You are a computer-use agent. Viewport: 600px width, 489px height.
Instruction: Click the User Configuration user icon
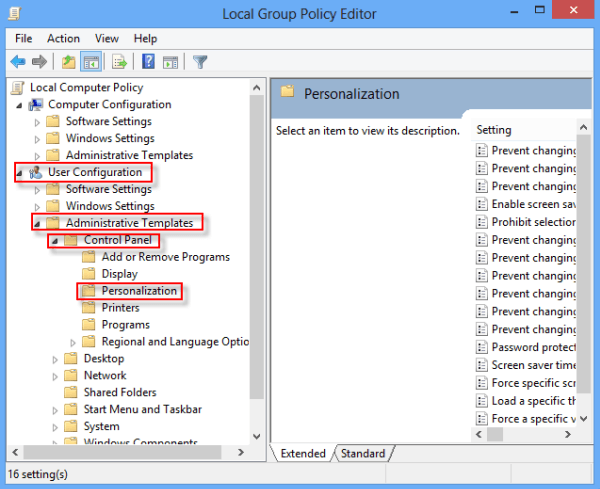[36, 172]
